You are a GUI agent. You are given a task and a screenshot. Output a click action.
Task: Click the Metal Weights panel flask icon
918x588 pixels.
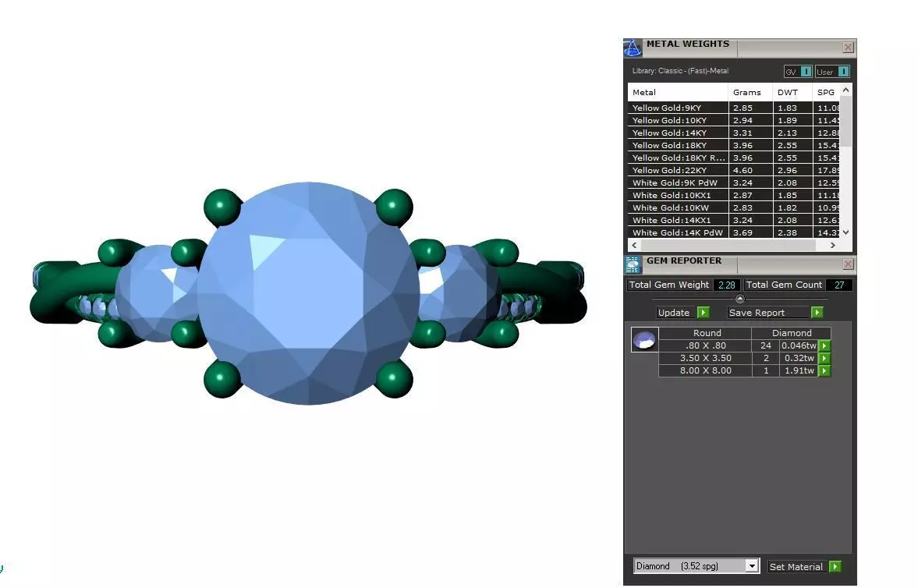(633, 48)
